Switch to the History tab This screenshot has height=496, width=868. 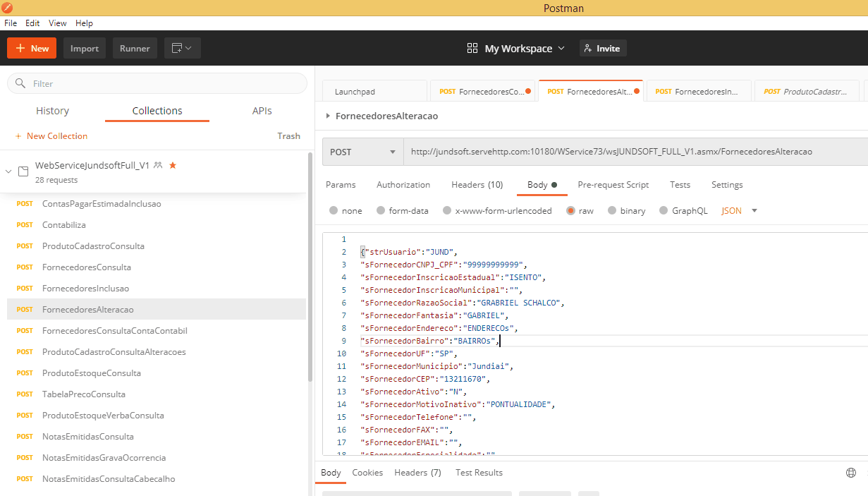coord(52,111)
